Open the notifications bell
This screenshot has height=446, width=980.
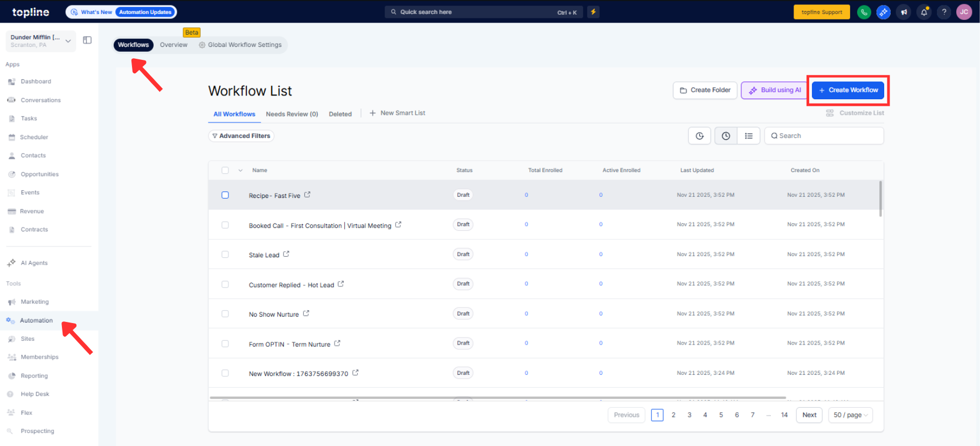[924, 12]
